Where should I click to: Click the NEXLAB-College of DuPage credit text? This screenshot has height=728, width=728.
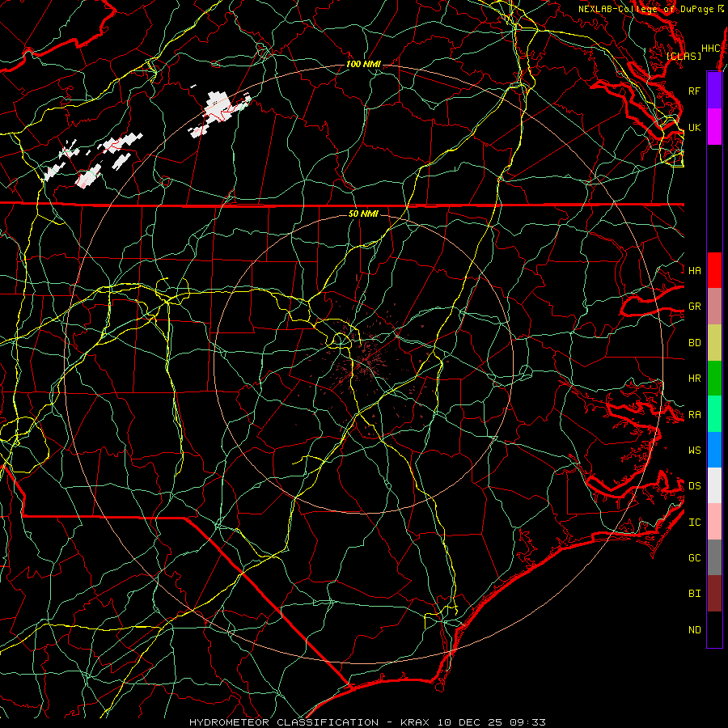646,9
